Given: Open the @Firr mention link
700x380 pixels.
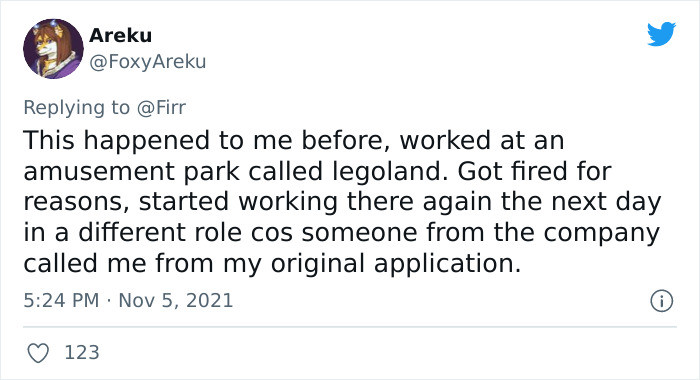Looking at the screenshot, I should point(162,108).
